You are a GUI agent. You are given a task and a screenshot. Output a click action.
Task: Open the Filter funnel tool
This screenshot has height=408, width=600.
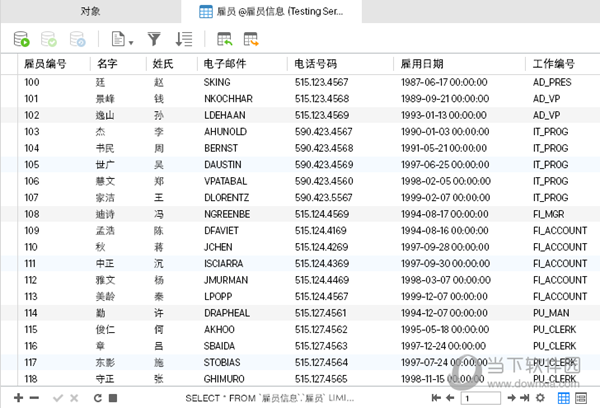(x=154, y=39)
